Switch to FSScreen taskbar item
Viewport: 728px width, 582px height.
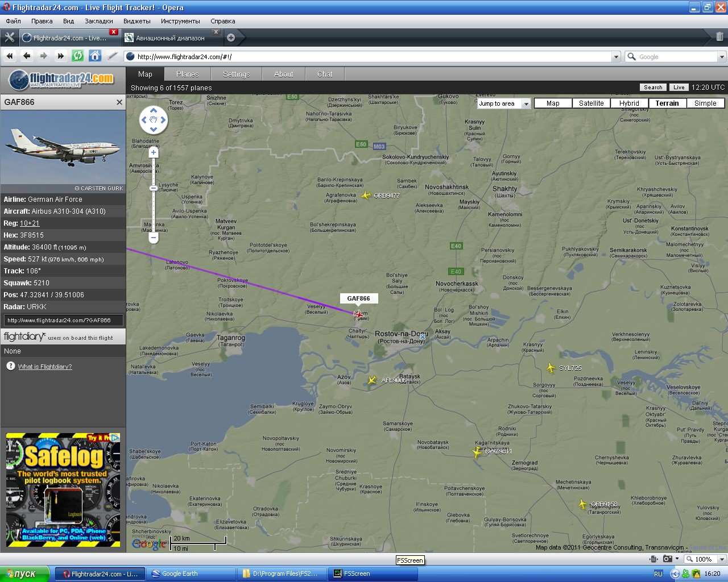click(x=373, y=573)
